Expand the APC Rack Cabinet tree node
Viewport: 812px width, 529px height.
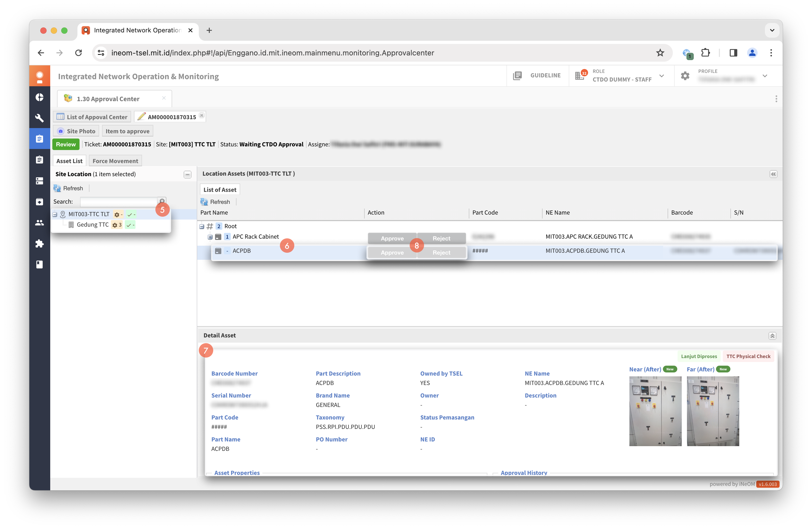210,237
